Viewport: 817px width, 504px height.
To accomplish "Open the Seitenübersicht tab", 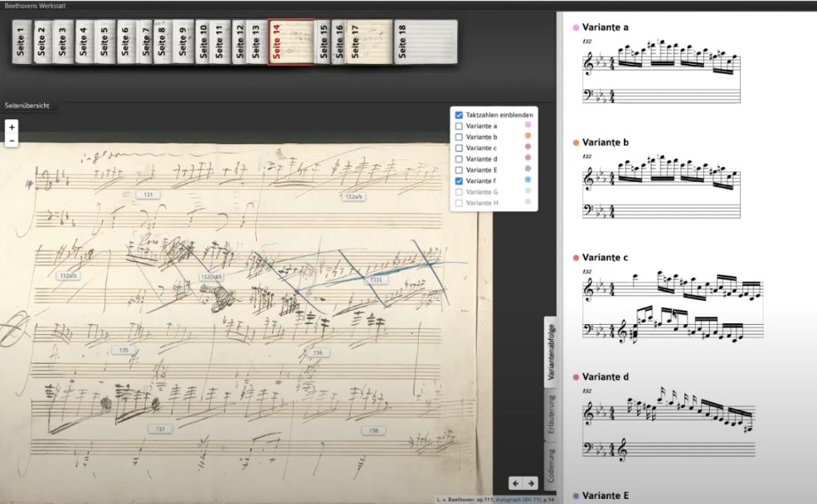I will [x=27, y=105].
